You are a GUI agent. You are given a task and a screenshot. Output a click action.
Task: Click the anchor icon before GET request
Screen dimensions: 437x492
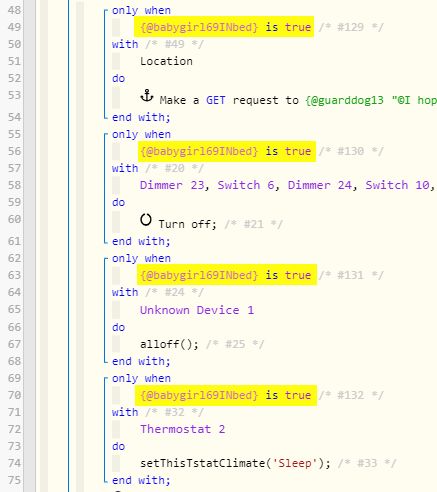click(x=147, y=96)
